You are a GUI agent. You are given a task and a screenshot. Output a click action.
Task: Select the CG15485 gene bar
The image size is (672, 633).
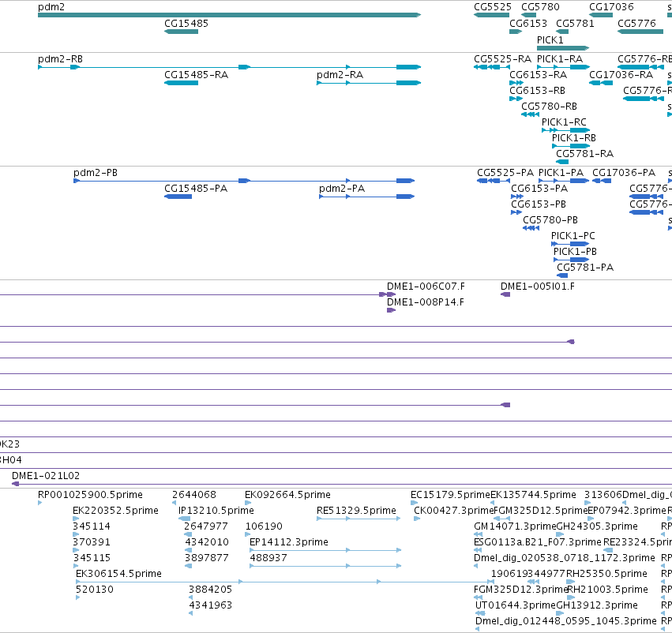point(182,32)
